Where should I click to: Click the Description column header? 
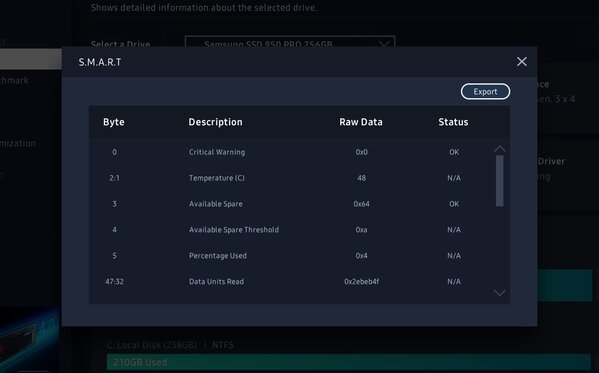click(x=215, y=122)
